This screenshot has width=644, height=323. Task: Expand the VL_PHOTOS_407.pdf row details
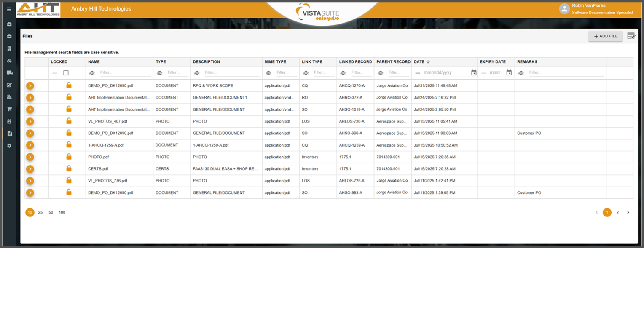click(30, 121)
